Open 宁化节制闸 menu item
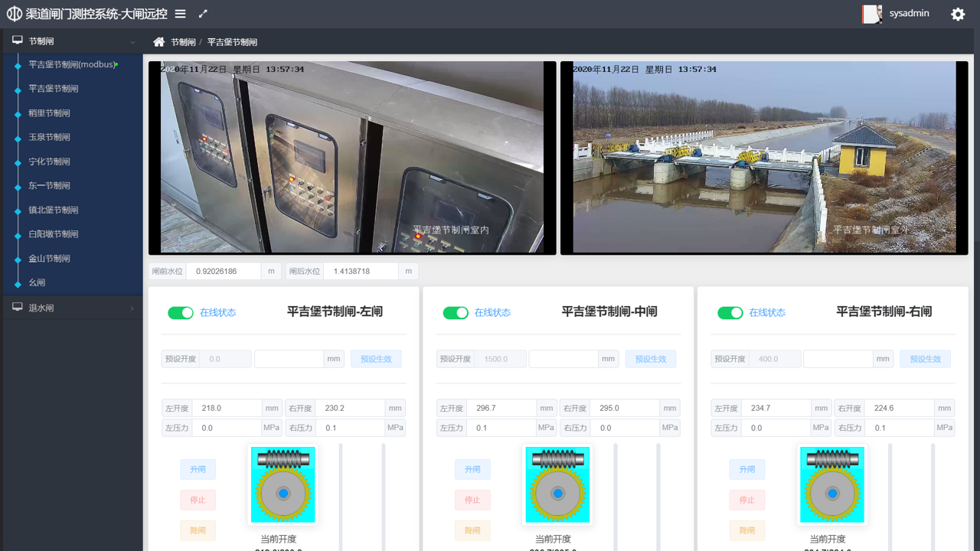This screenshot has width=980, height=551. [49, 161]
